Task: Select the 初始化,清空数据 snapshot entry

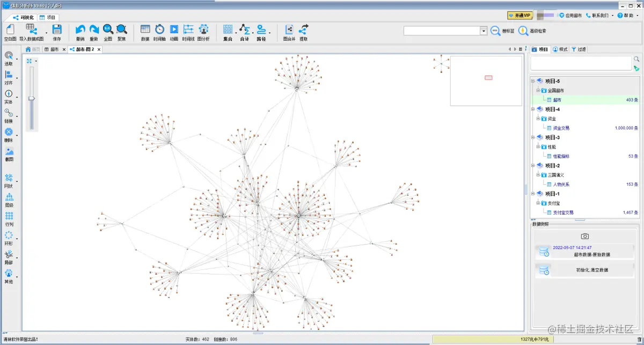Action: pos(585,270)
